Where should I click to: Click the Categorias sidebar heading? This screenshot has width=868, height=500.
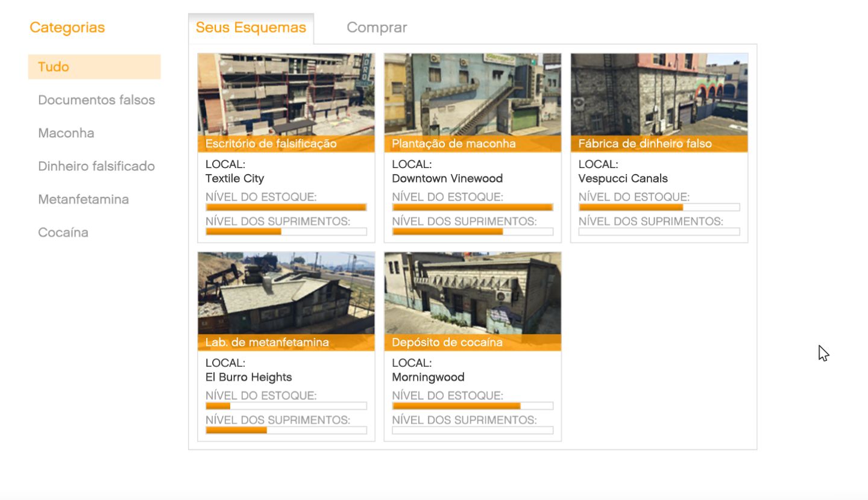pyautogui.click(x=67, y=28)
